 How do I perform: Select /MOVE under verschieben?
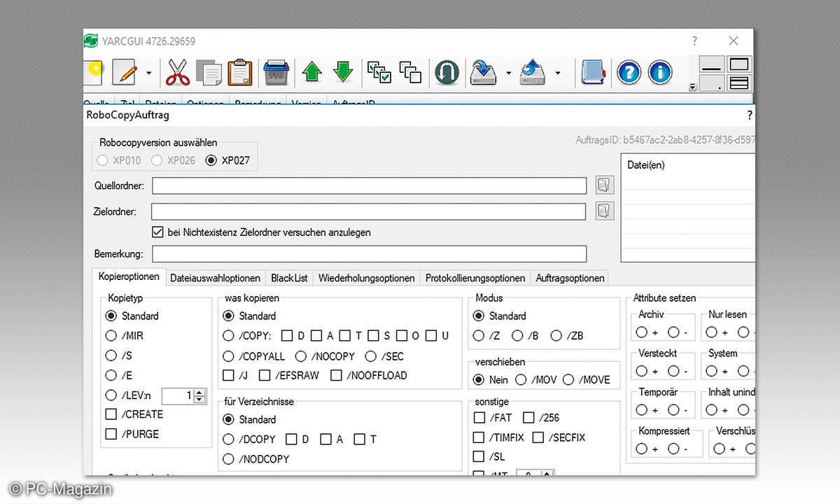point(568,380)
